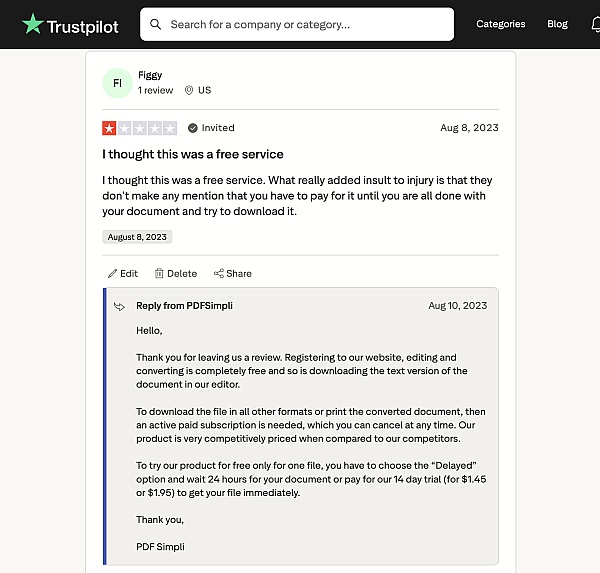The height and width of the screenshot is (573, 600).
Task: Open the Blog menu item
Action: tap(557, 24)
